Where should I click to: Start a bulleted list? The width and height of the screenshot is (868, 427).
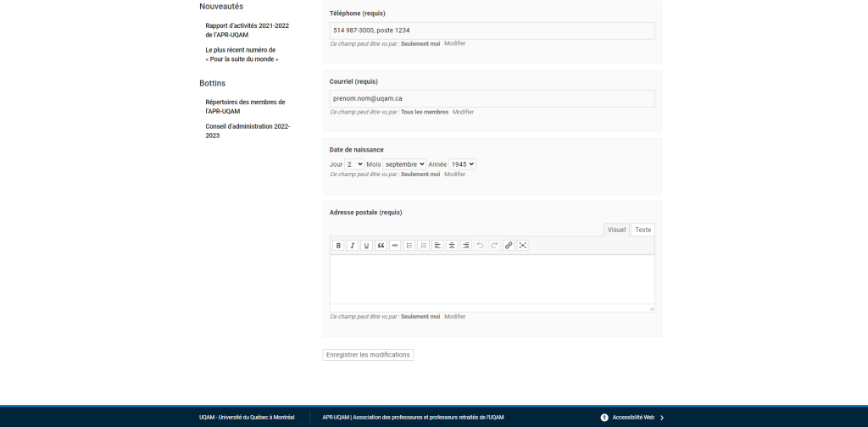[x=409, y=245]
